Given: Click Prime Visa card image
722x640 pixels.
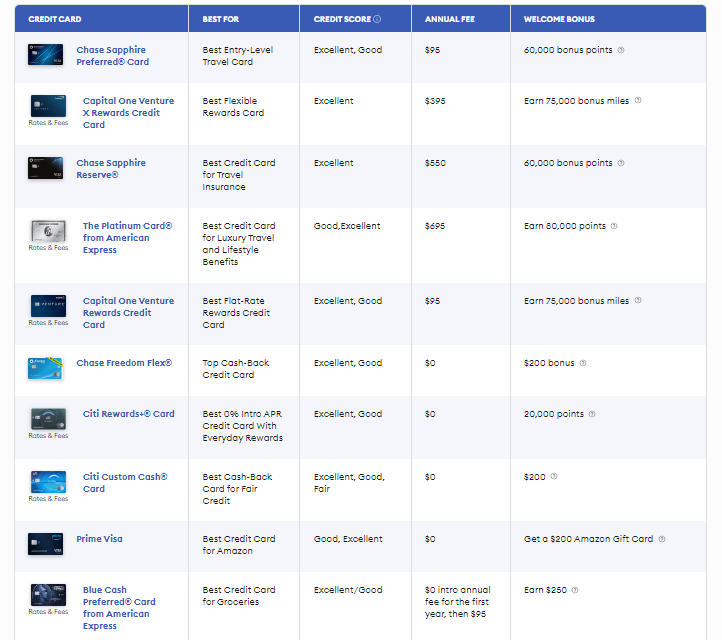Looking at the screenshot, I should click(x=45, y=544).
